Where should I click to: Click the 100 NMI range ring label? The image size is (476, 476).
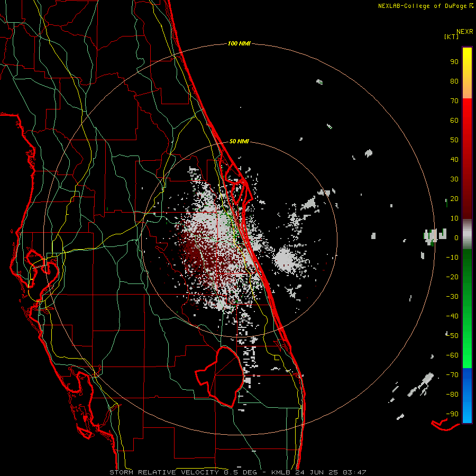tap(239, 43)
